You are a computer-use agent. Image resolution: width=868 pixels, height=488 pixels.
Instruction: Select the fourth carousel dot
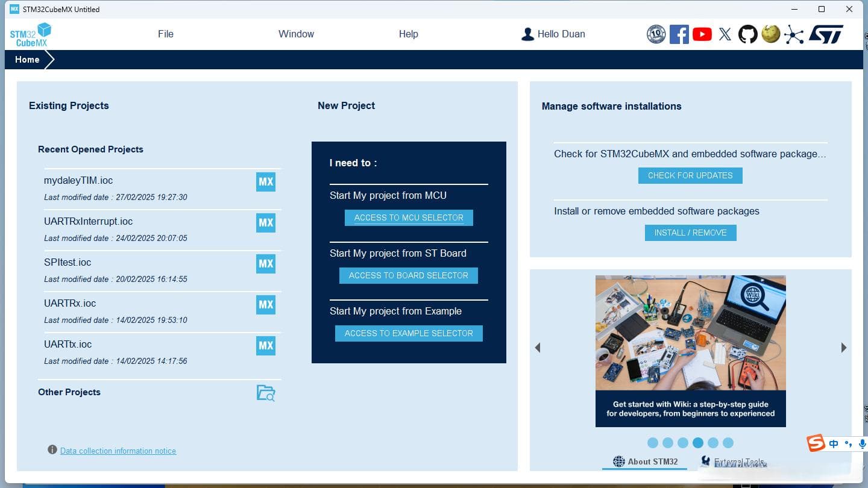[698, 443]
